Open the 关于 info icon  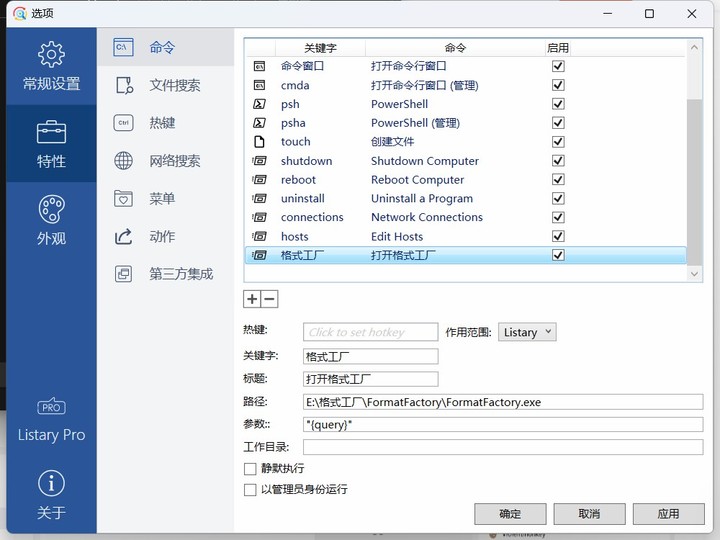(x=51, y=484)
